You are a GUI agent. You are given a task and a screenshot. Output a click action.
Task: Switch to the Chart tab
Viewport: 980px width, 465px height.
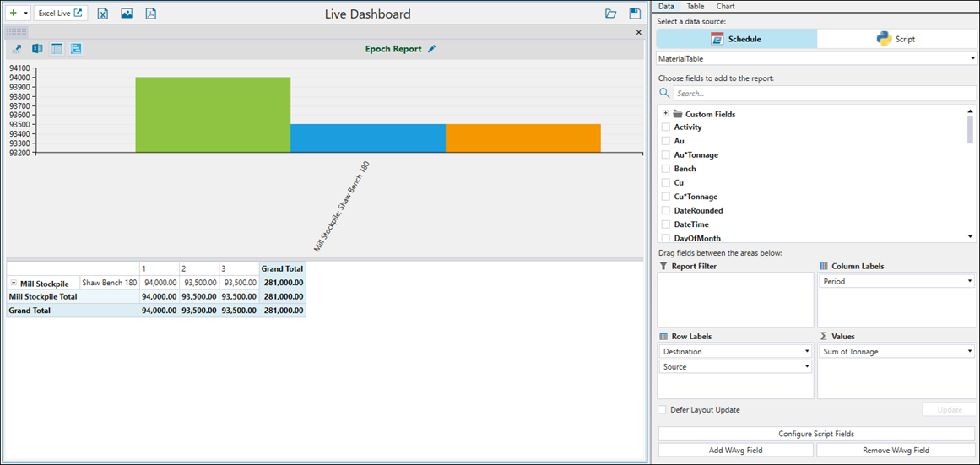pyautogui.click(x=725, y=6)
